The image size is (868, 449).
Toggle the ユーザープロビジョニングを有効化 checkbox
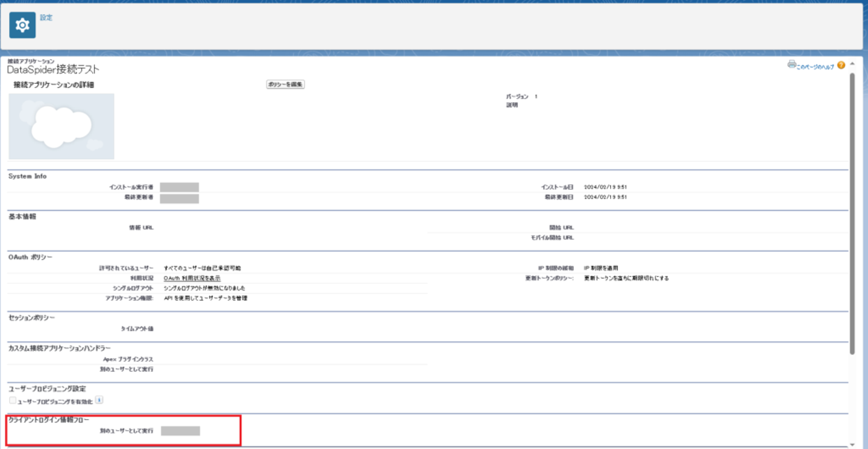(x=13, y=400)
